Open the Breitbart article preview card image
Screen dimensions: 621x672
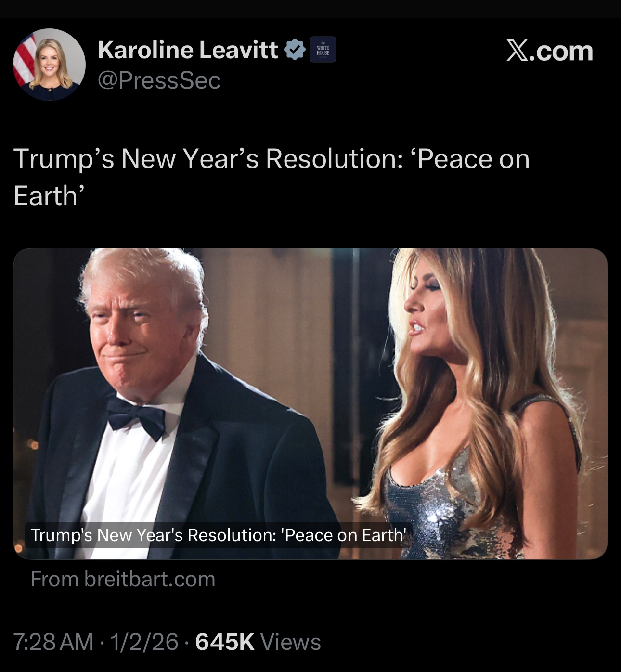click(x=310, y=404)
